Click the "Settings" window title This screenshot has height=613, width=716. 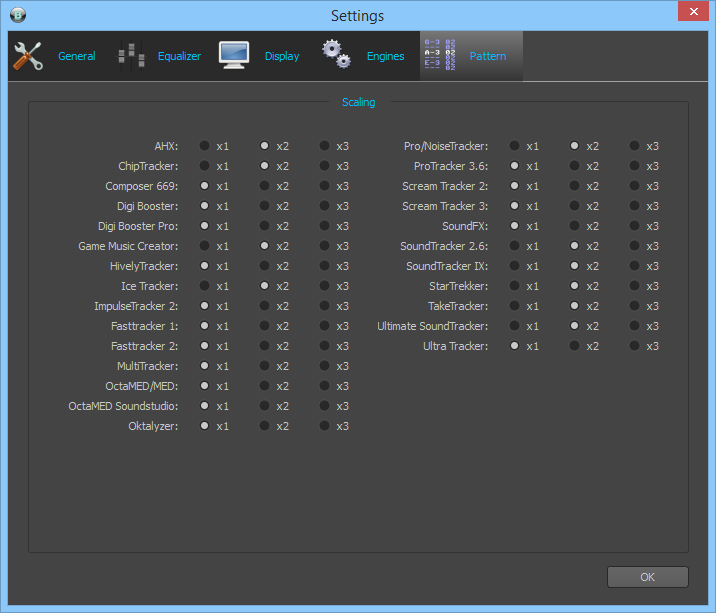[x=358, y=16]
